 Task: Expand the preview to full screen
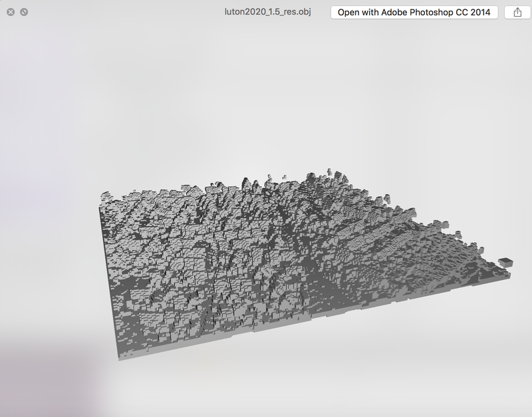coord(24,12)
